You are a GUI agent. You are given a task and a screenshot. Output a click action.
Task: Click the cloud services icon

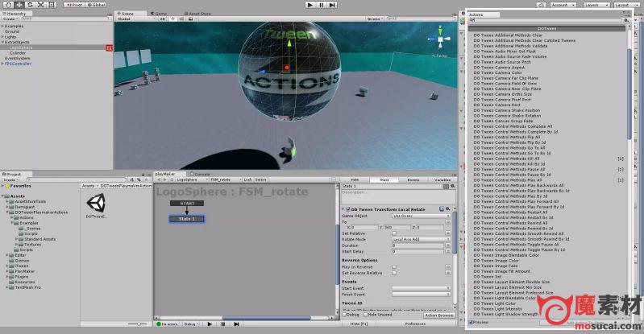pos(542,5)
